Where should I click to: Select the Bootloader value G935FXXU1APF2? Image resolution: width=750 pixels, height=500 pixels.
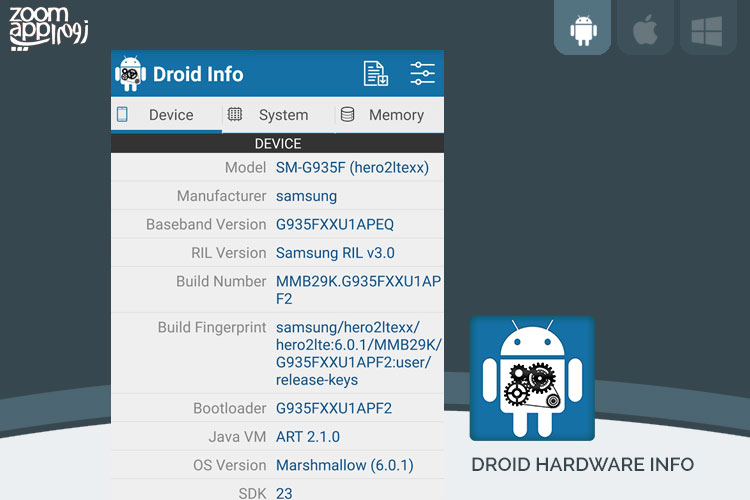(x=334, y=408)
